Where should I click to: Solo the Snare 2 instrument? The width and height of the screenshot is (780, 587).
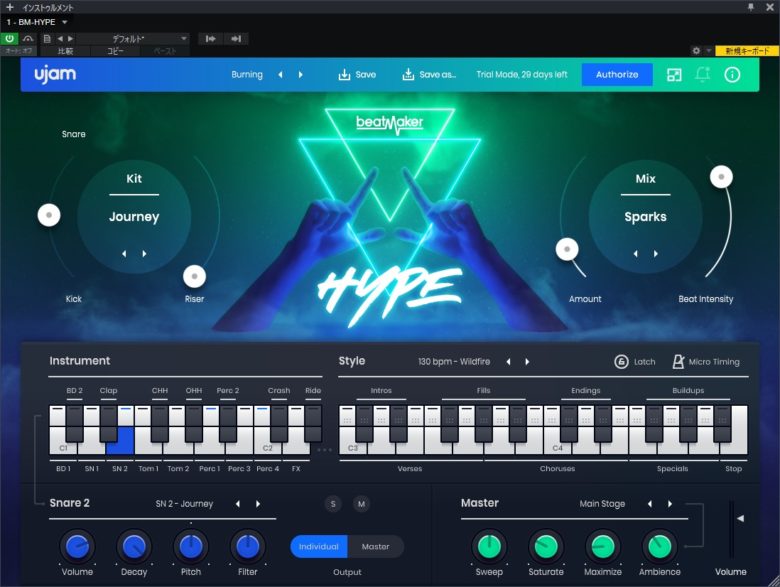click(x=333, y=504)
